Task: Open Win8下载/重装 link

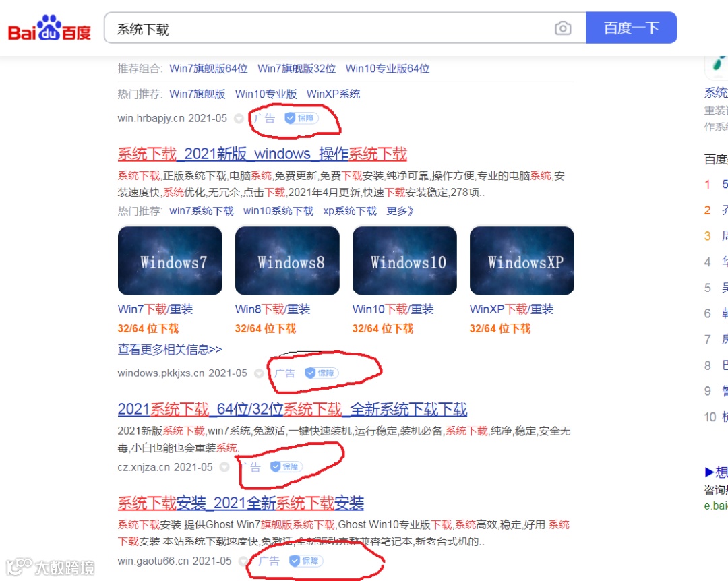Action: click(272, 309)
